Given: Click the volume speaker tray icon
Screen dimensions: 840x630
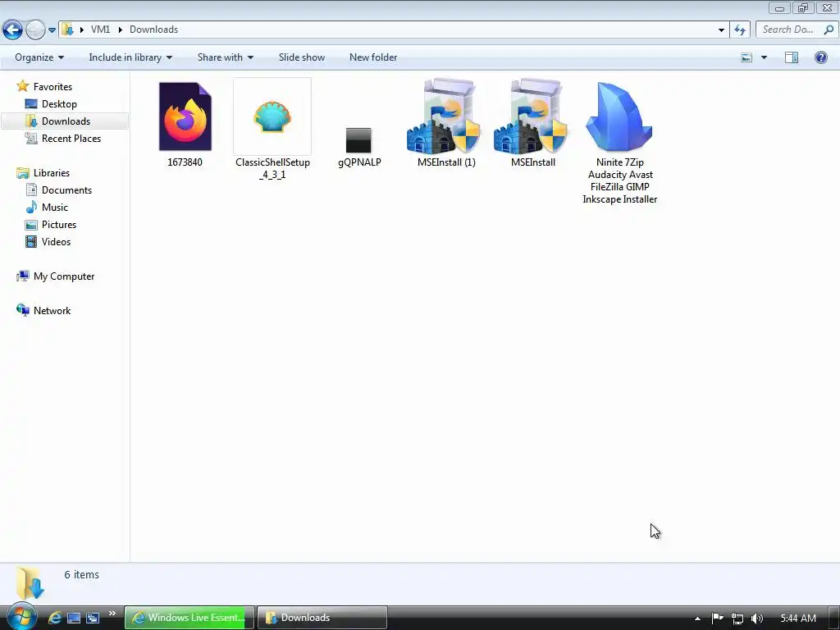Looking at the screenshot, I should [757, 619].
